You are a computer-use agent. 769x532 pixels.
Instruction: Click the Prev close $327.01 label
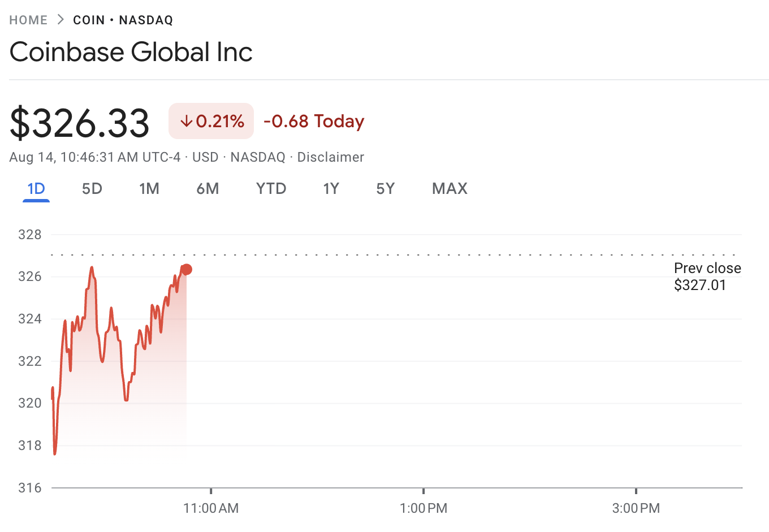[x=707, y=276]
